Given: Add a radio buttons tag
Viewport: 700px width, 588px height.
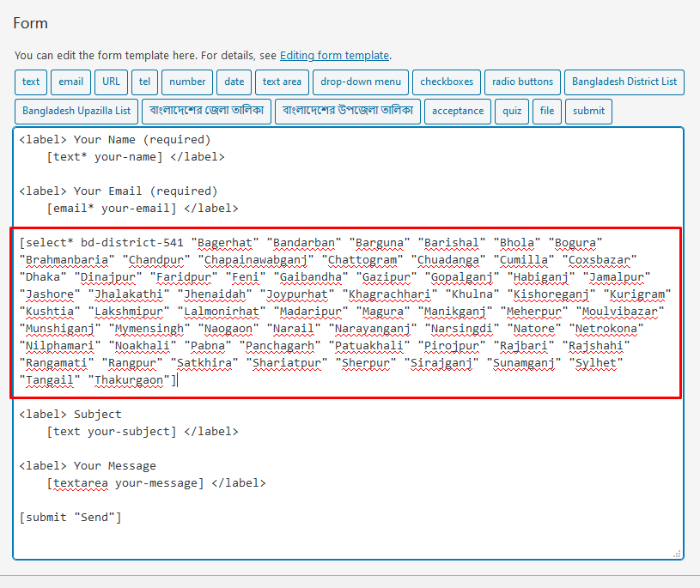Looking at the screenshot, I should pyautogui.click(x=523, y=82).
